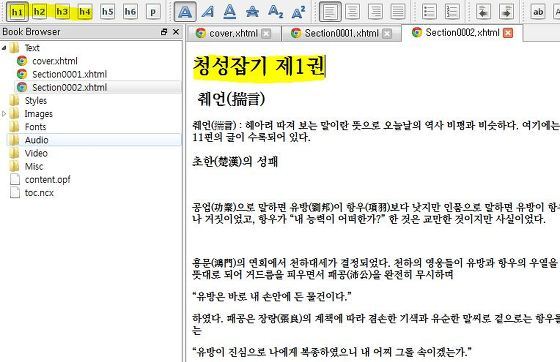Open toc.ncx file
Image resolution: width=560 pixels, height=362 pixels.
[39, 193]
